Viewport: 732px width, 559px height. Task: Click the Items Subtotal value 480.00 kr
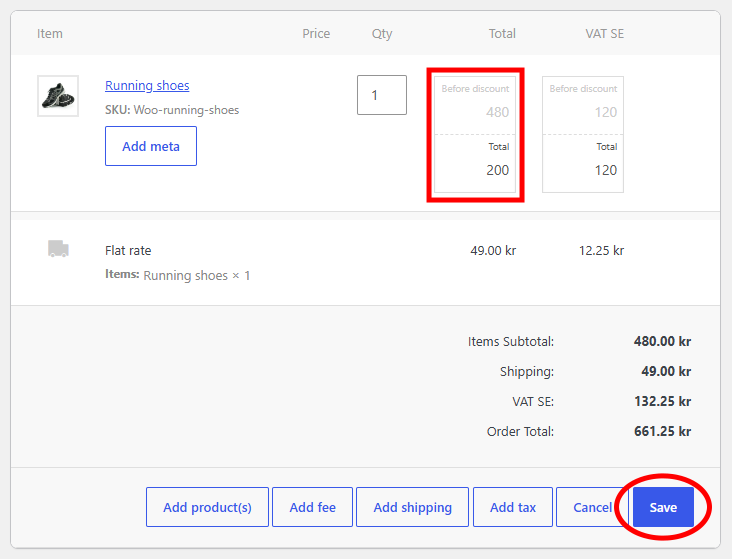pyautogui.click(x=662, y=341)
